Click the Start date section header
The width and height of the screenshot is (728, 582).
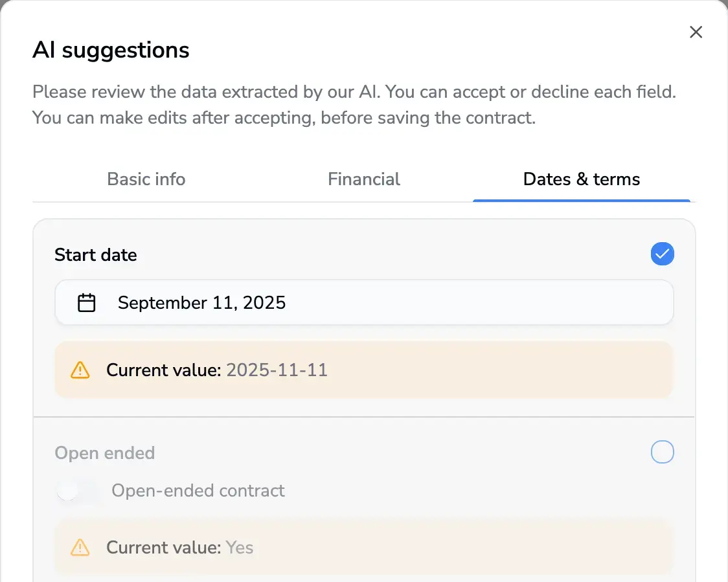pos(96,254)
